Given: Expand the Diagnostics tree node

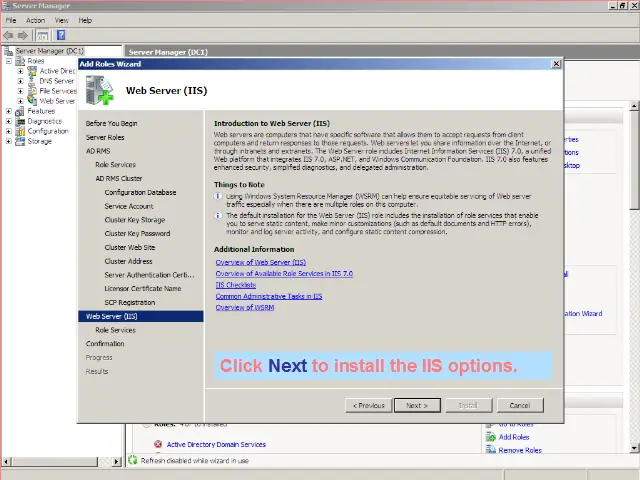Looking at the screenshot, I should coord(9,121).
